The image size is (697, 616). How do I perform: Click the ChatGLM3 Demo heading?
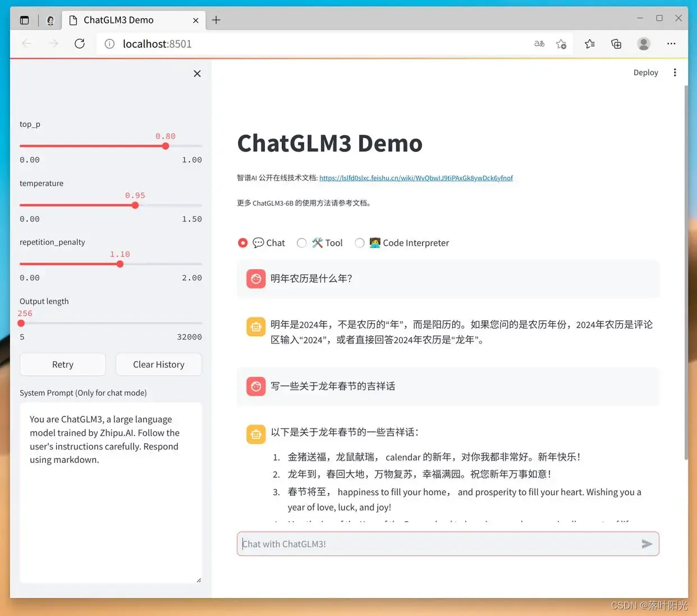(330, 143)
